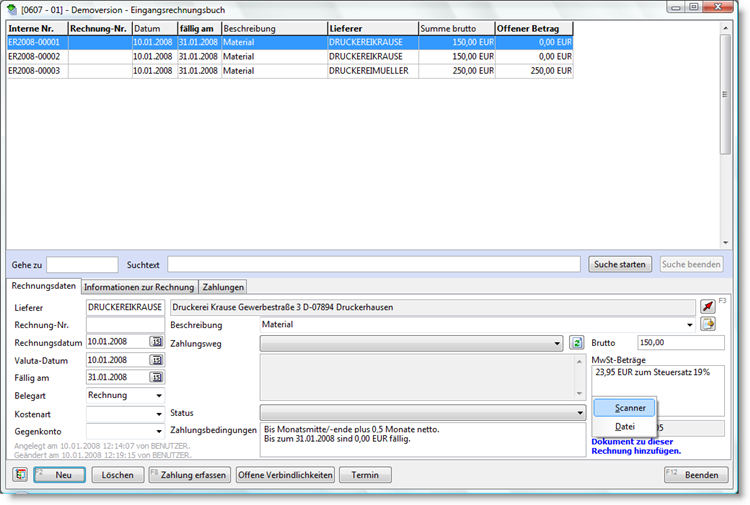
Task: Choose Datei from the popup menu
Action: (625, 427)
